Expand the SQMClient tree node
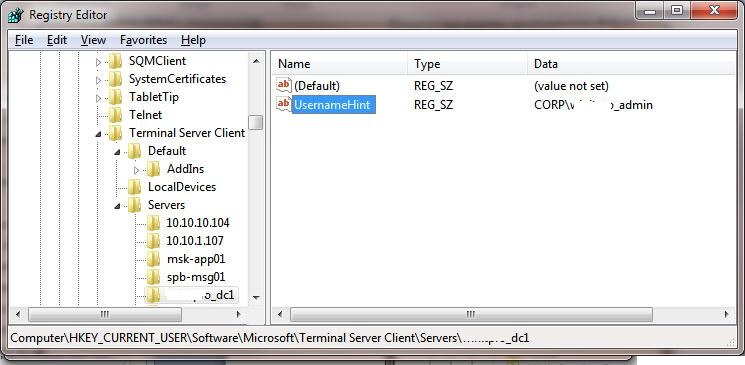745x365 pixels. point(98,62)
